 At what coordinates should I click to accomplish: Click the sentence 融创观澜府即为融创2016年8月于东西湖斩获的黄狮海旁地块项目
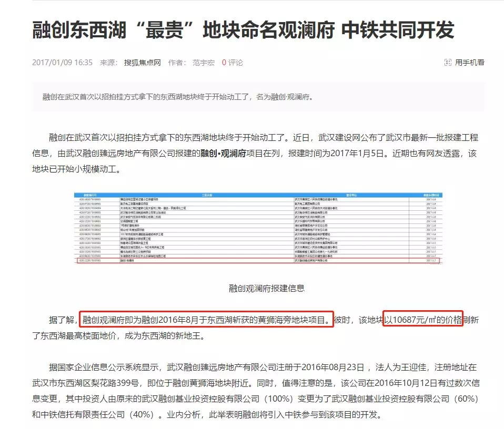pos(206,320)
